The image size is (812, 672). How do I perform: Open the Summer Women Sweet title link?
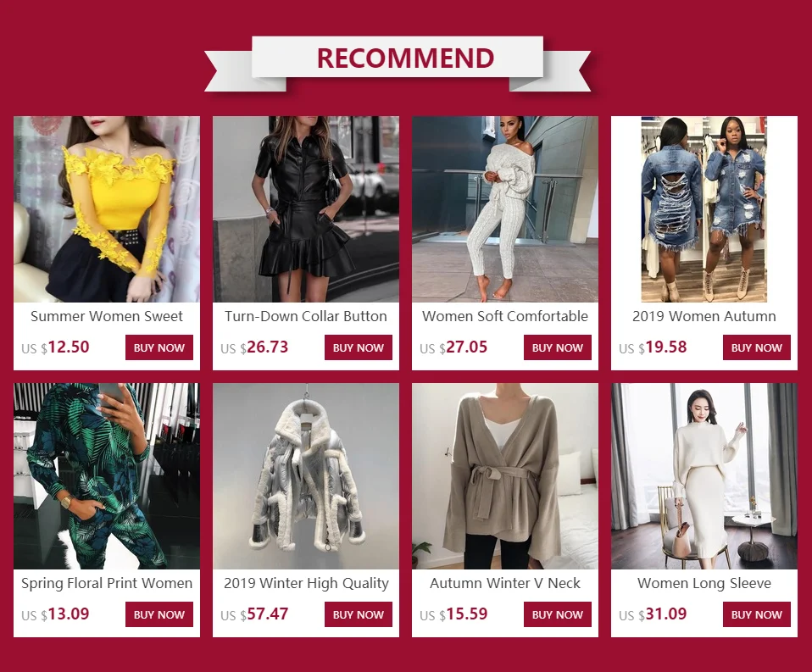pos(107,316)
